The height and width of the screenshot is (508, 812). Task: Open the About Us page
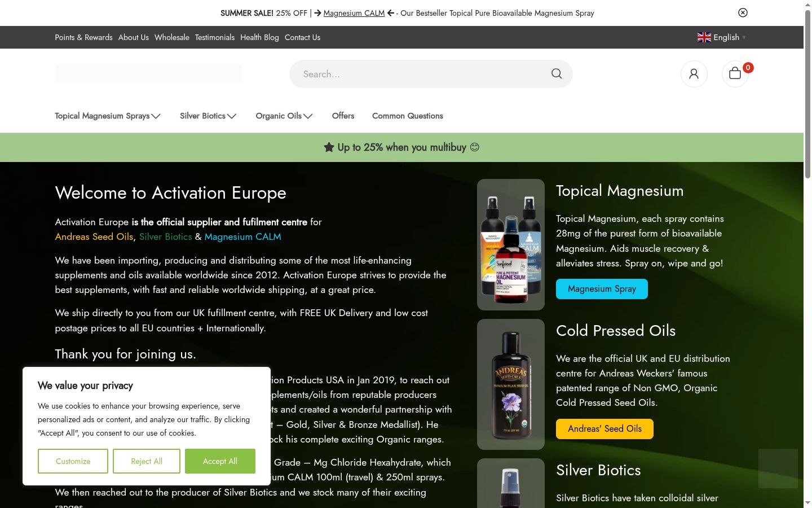pyautogui.click(x=134, y=37)
